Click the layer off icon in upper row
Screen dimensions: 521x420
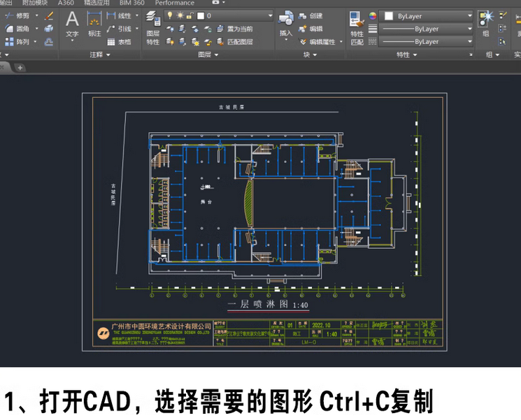point(170,29)
